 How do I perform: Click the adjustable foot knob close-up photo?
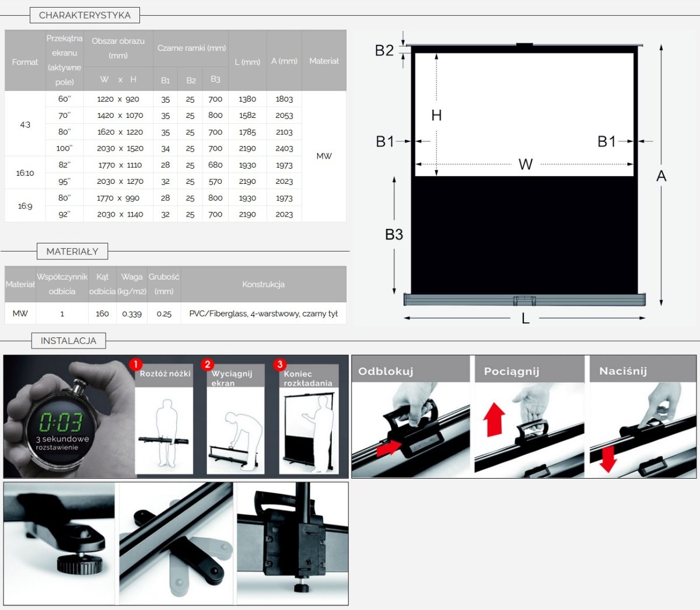point(61,543)
